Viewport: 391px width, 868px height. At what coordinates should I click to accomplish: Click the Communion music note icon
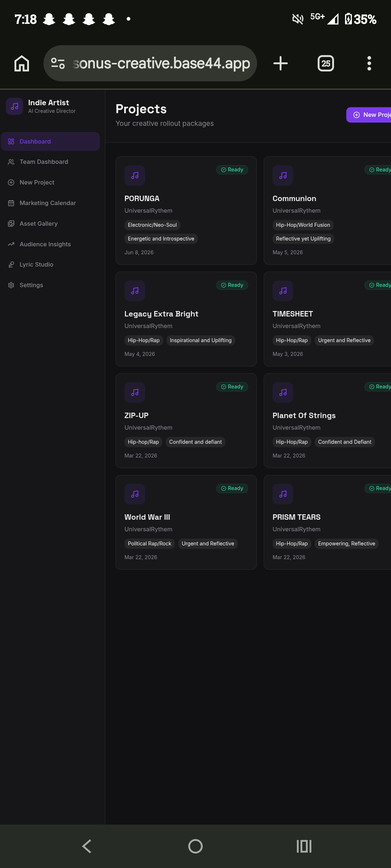(x=283, y=175)
